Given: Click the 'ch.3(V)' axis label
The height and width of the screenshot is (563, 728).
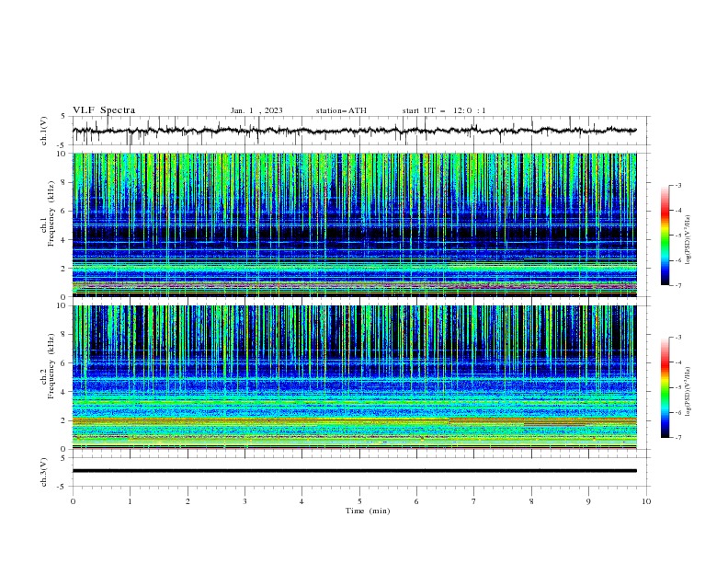Looking at the screenshot, I should [x=44, y=473].
